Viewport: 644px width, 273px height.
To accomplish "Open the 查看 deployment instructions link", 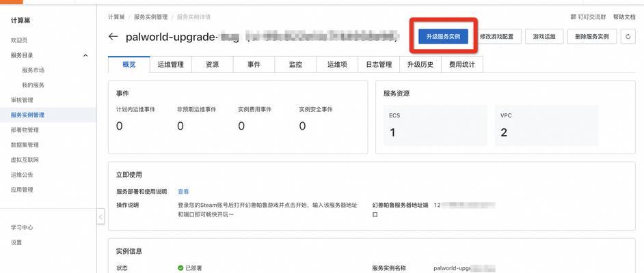I will coord(183,191).
